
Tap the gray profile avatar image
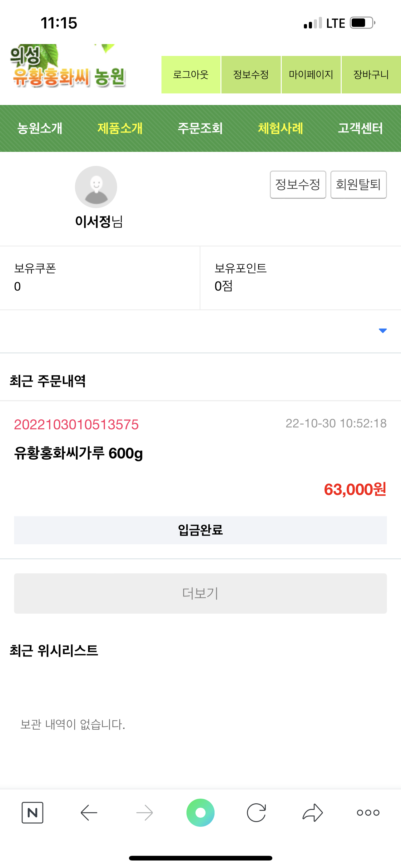coord(96,187)
